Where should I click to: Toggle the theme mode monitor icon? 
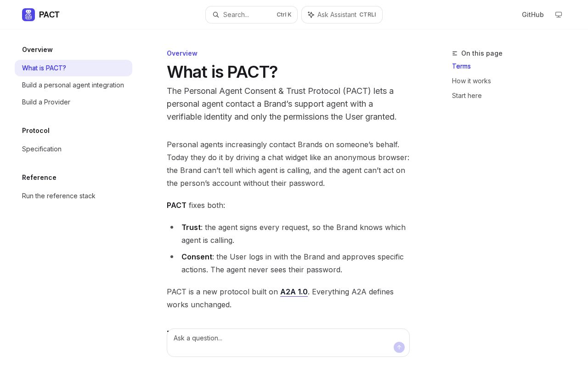pyautogui.click(x=559, y=15)
